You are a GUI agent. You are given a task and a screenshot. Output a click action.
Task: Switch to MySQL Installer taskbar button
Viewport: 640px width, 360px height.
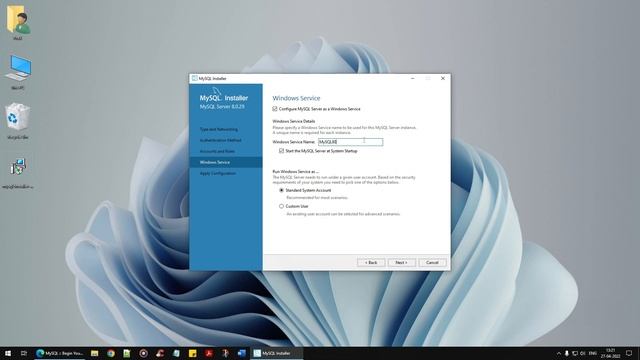pos(276,353)
